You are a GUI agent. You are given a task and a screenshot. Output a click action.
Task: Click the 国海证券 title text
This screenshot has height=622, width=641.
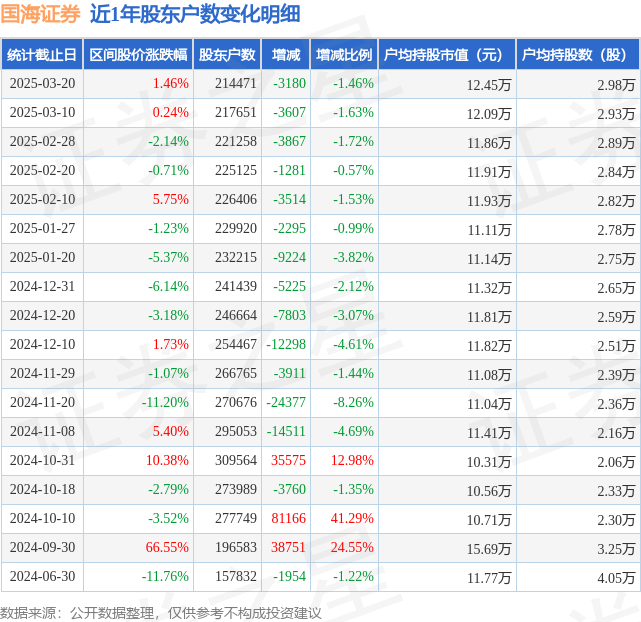40,14
